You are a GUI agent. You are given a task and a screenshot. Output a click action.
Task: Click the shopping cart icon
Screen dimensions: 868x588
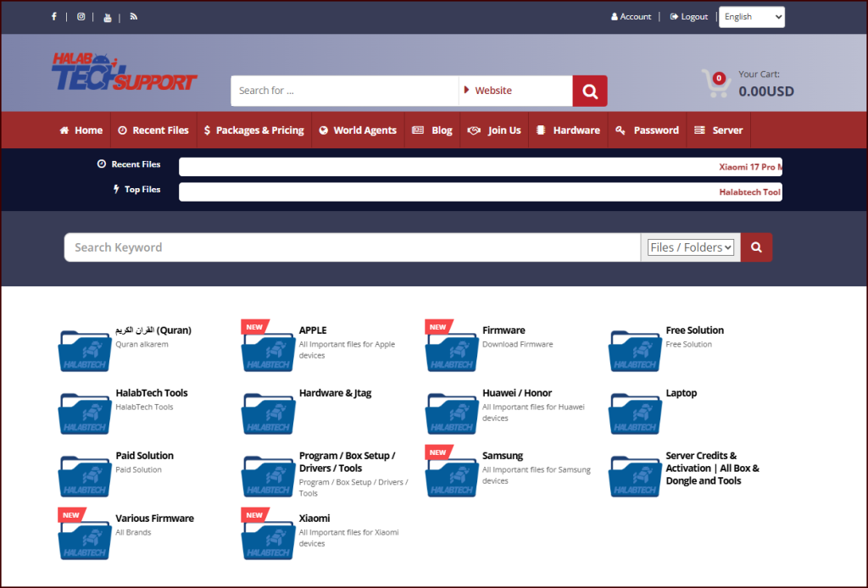[x=715, y=83]
